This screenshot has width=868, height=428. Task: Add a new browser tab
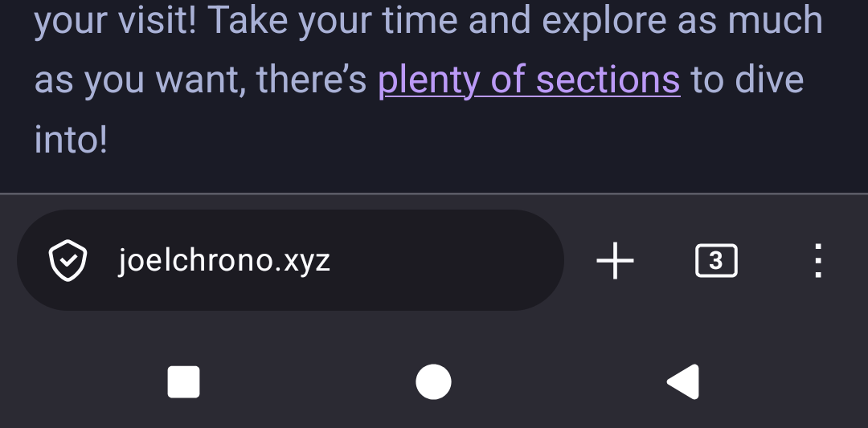pos(615,261)
